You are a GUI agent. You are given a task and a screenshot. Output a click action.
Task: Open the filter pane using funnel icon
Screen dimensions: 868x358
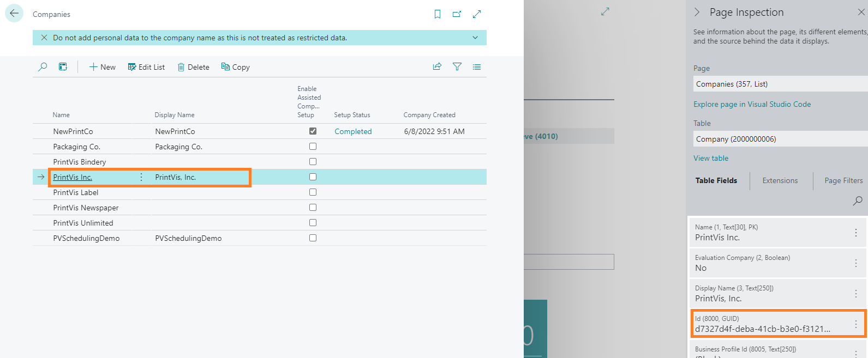click(457, 66)
